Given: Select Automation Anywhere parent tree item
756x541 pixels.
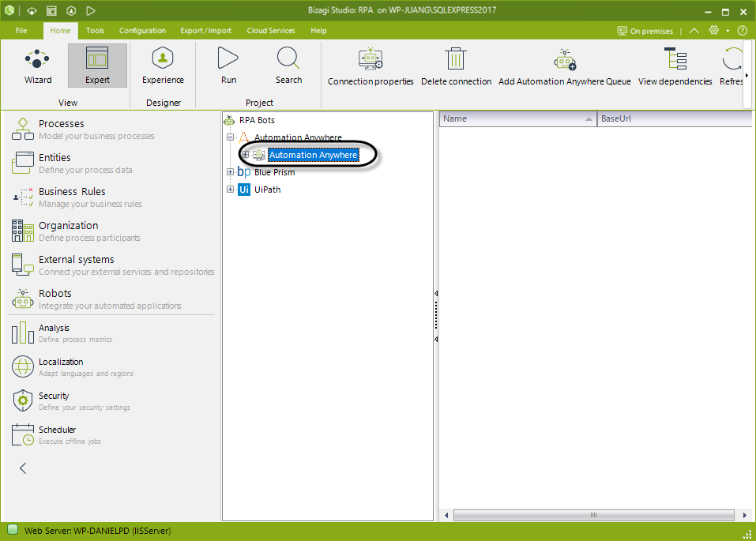Looking at the screenshot, I should pyautogui.click(x=298, y=137).
